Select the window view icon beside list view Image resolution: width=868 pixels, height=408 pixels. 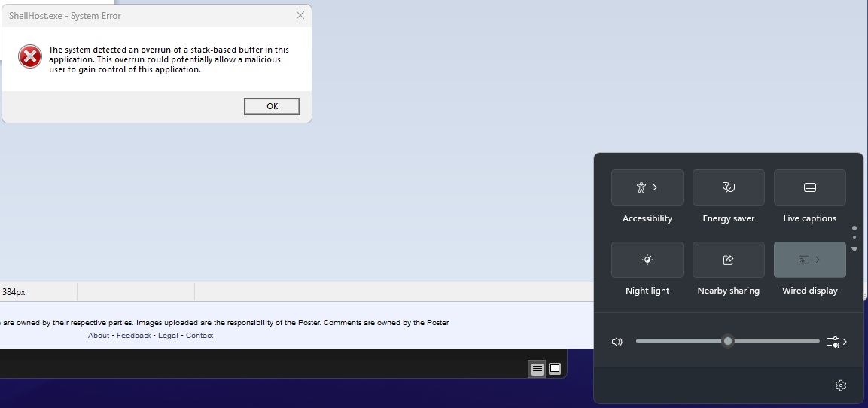coord(555,370)
